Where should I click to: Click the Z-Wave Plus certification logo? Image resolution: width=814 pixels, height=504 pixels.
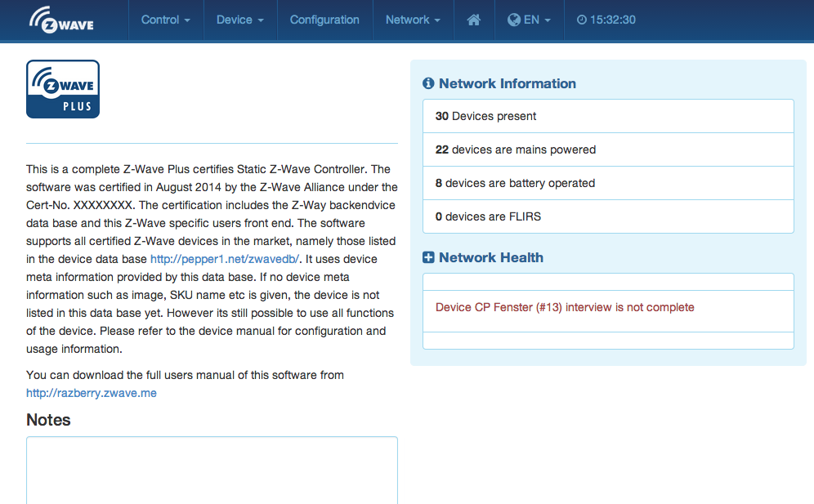[x=63, y=89]
